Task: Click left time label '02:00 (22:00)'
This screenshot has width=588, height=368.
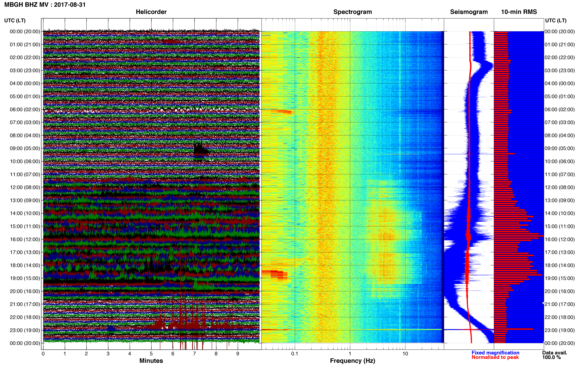Action: click(x=25, y=57)
